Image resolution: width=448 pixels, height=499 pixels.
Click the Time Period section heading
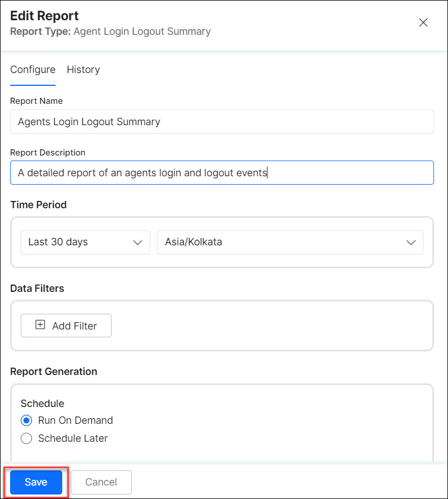[x=38, y=205]
